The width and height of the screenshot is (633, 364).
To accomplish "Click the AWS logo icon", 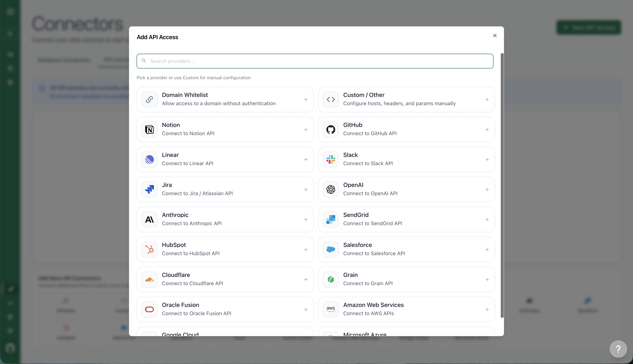I will click(x=331, y=309).
